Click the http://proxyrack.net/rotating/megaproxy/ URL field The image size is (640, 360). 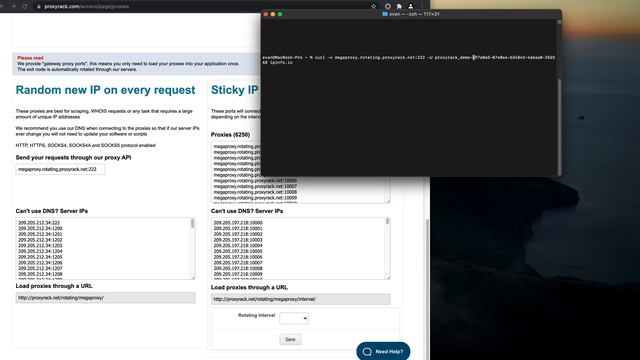tap(105, 298)
